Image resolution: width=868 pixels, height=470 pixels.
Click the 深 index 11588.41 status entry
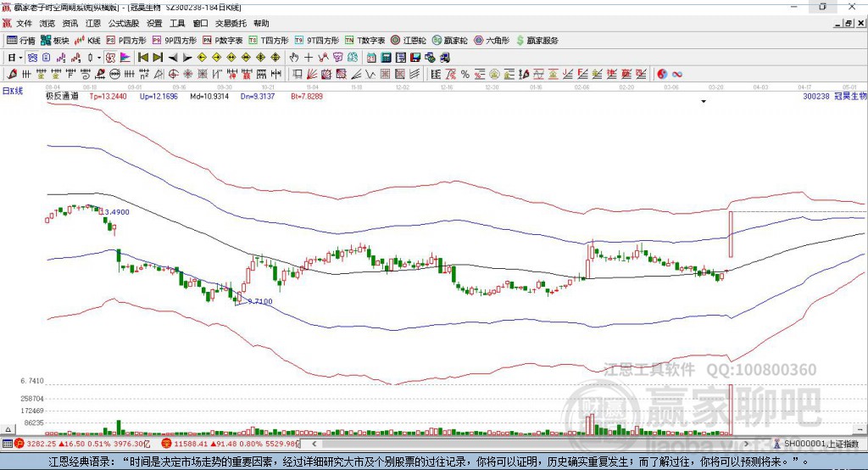[x=231, y=444]
